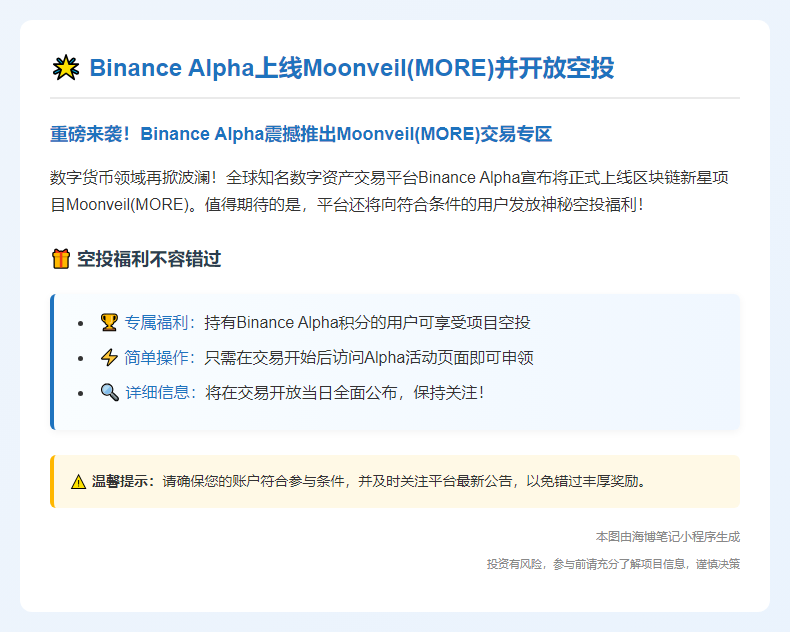790x632 pixels.
Task: Click the sparkle star icon beside the title
Action: (66, 68)
